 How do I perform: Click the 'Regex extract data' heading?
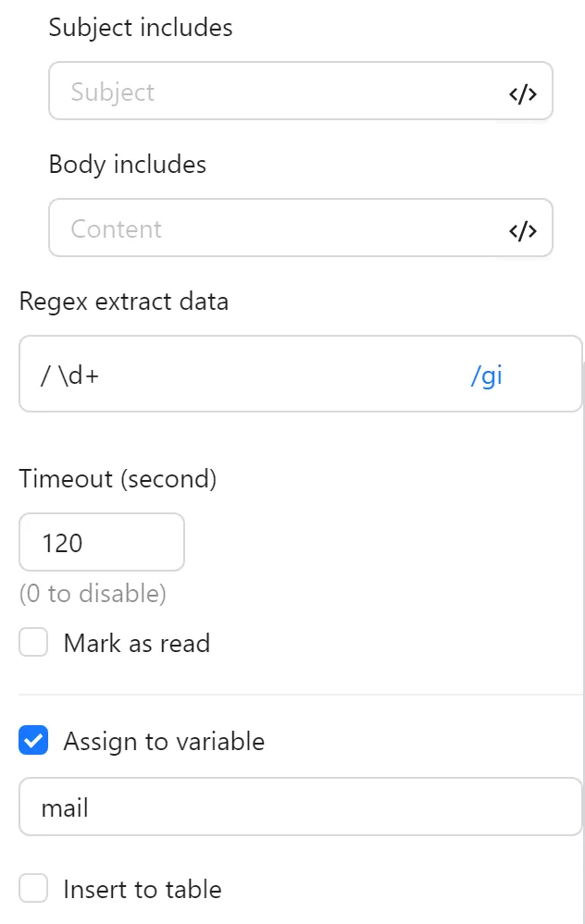point(123,302)
